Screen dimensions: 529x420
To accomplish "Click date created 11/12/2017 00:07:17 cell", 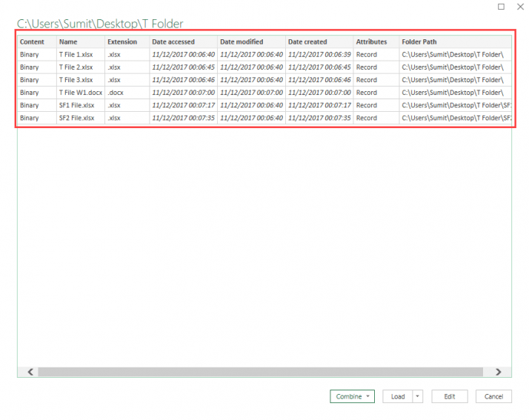I will [319, 105].
